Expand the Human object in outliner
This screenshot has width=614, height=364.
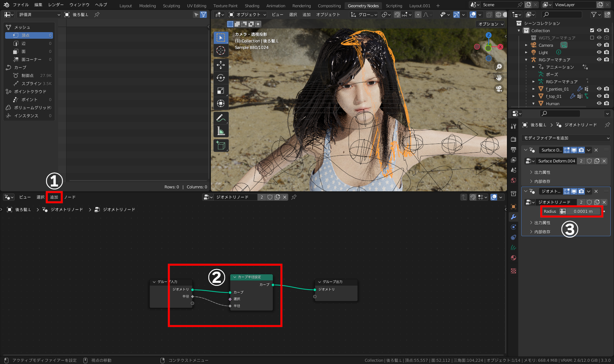[534, 104]
